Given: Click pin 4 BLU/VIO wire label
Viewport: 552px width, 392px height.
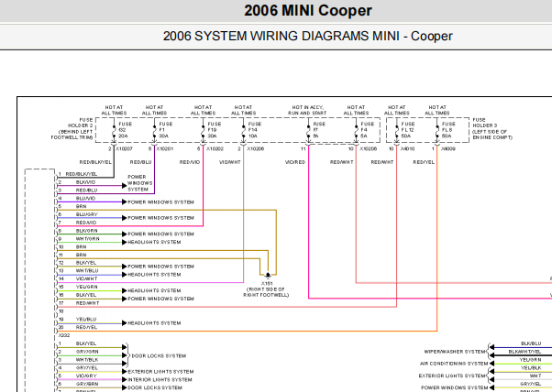Looking at the screenshot, I should (85, 198).
